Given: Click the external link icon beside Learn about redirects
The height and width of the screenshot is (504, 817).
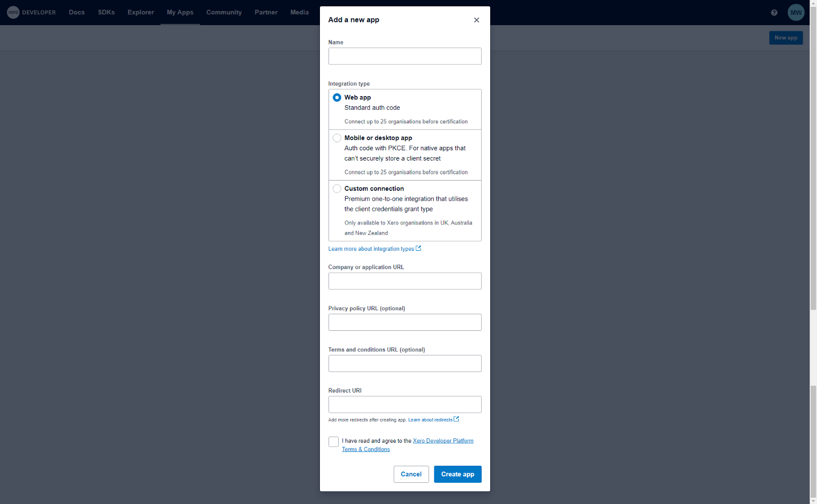Looking at the screenshot, I should (x=455, y=419).
